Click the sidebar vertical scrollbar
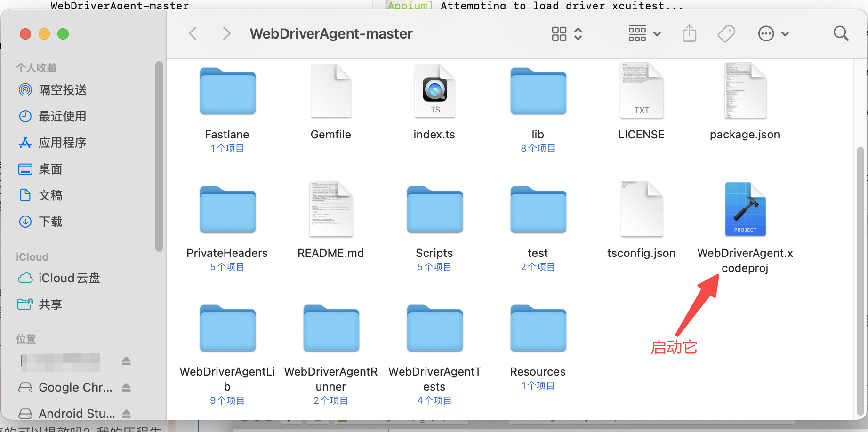The width and height of the screenshot is (868, 432). coord(159,156)
